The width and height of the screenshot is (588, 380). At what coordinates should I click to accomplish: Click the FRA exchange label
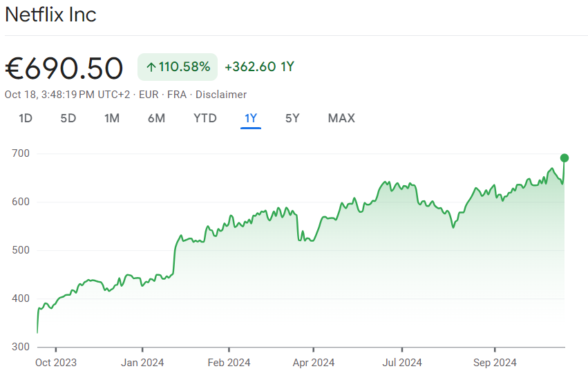click(177, 95)
